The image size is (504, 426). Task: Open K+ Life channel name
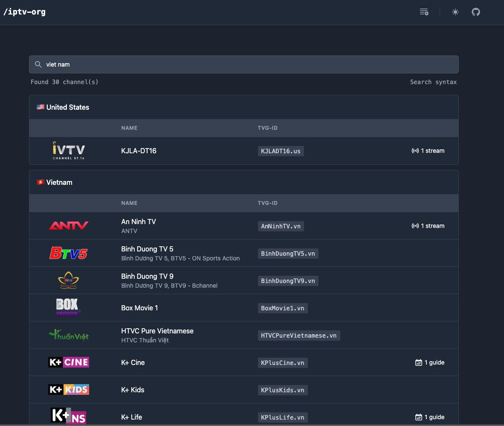point(131,417)
